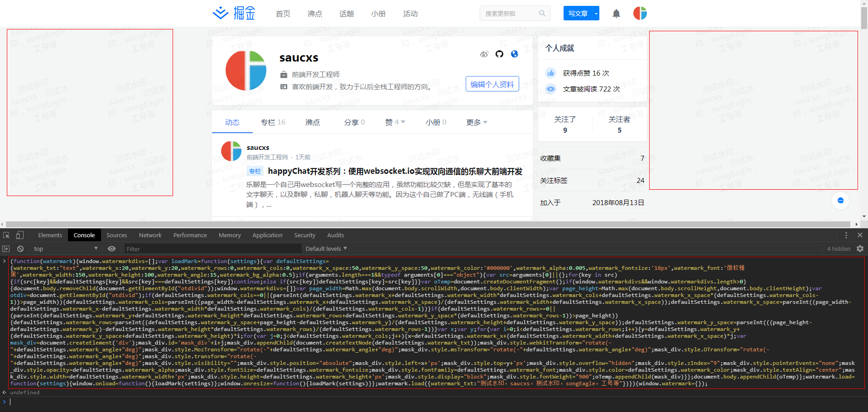This screenshot has height=412, width=868.
Task: Open 小册 in the top navigation
Action: tap(378, 14)
